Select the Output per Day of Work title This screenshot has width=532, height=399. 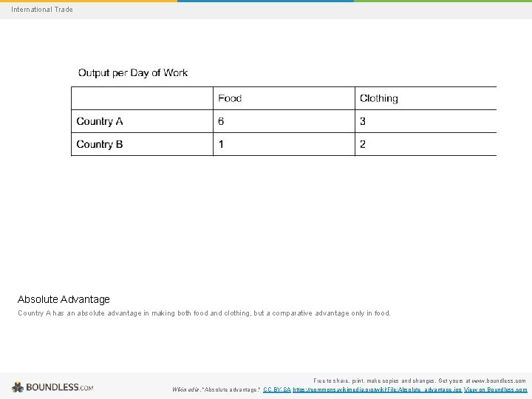tap(133, 72)
